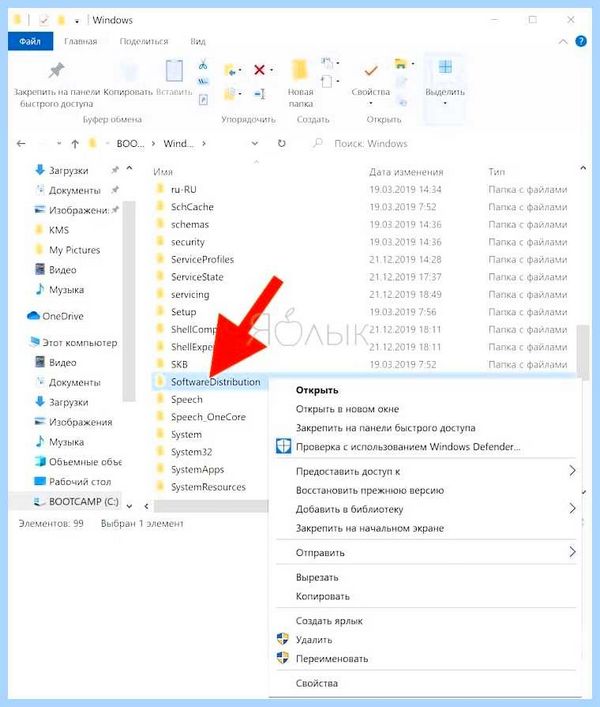
Task: Click the Pin to Quick Access ribbon icon
Action: (x=57, y=70)
